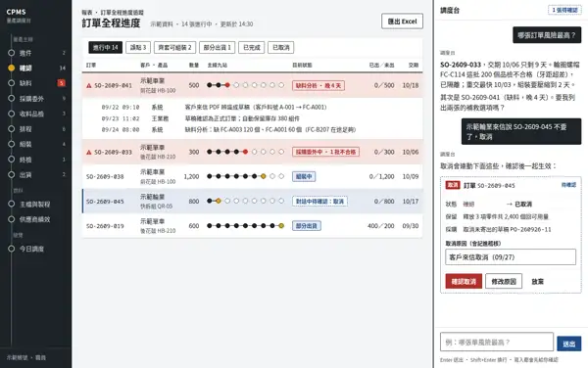Click the 匯出 Excel button
The image size is (588, 368).
click(402, 22)
